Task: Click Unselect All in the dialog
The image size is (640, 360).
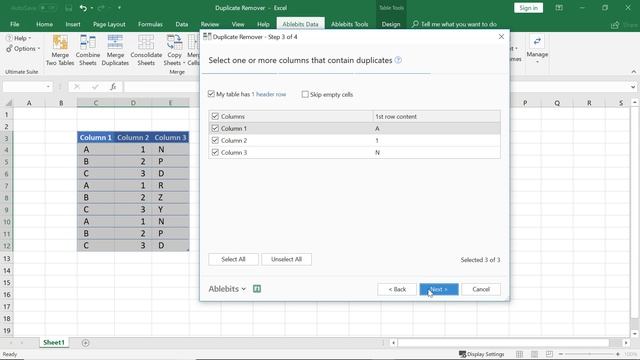Action: pyautogui.click(x=286, y=259)
